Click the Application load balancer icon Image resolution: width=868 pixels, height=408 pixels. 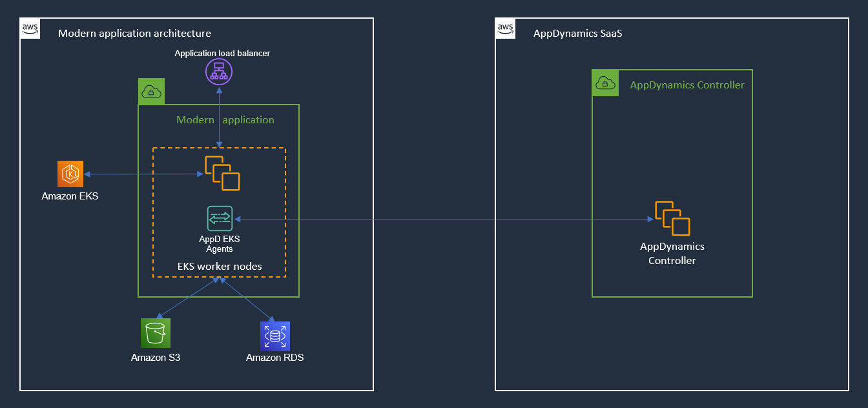click(x=218, y=72)
